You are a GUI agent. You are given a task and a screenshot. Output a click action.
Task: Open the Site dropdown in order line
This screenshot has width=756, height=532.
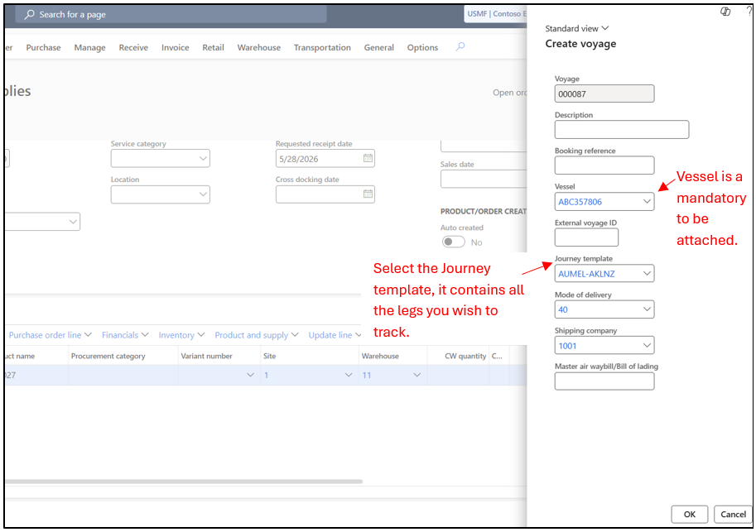point(348,375)
